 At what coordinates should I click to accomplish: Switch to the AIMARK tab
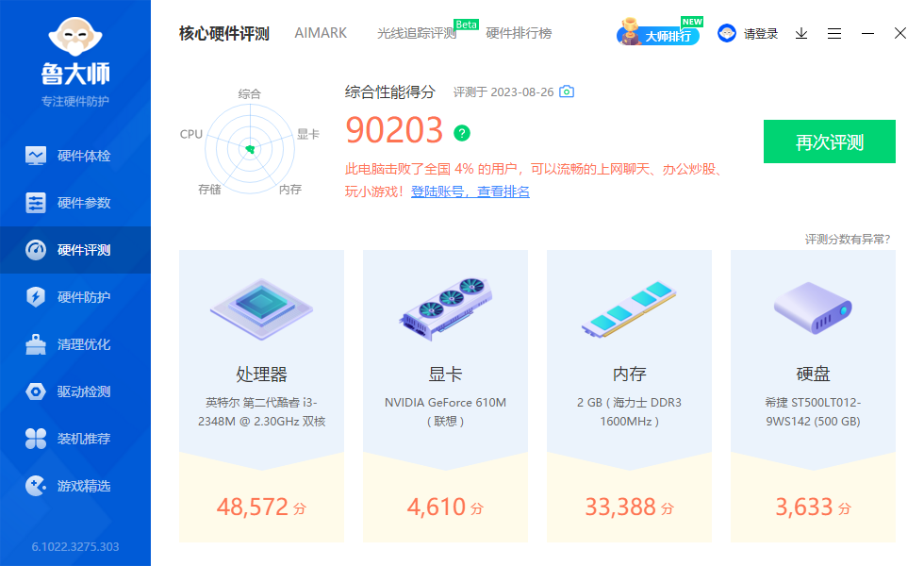coord(321,32)
